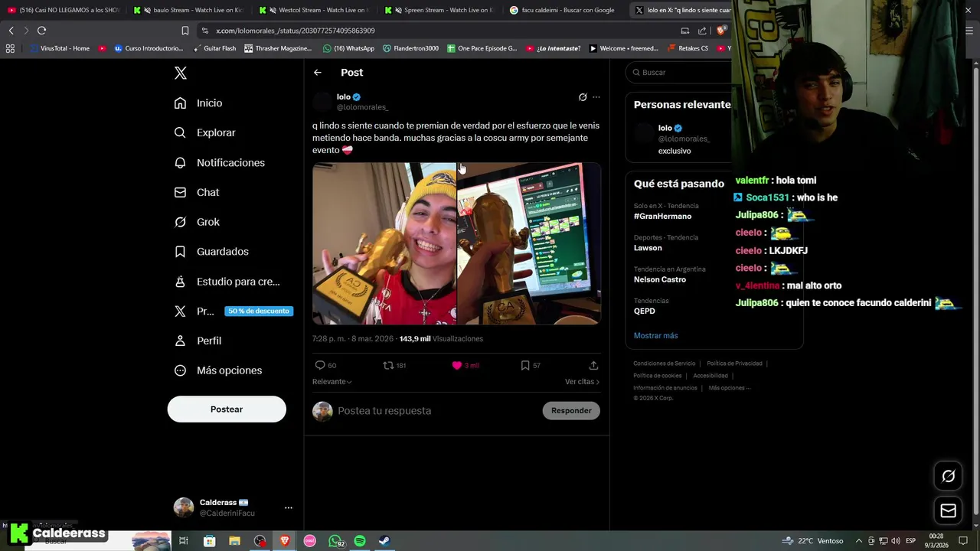This screenshot has height=551, width=980.
Task: Click the 50 % de descuento Premium badge
Action: click(258, 311)
